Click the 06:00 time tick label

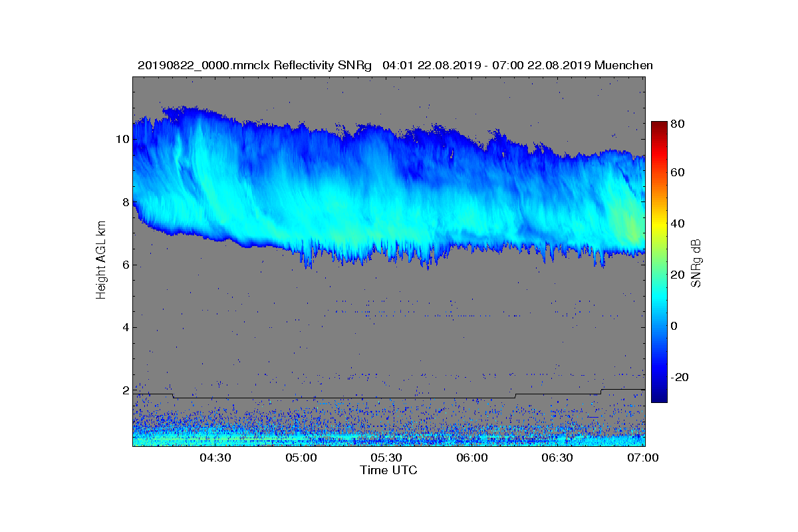pos(473,458)
